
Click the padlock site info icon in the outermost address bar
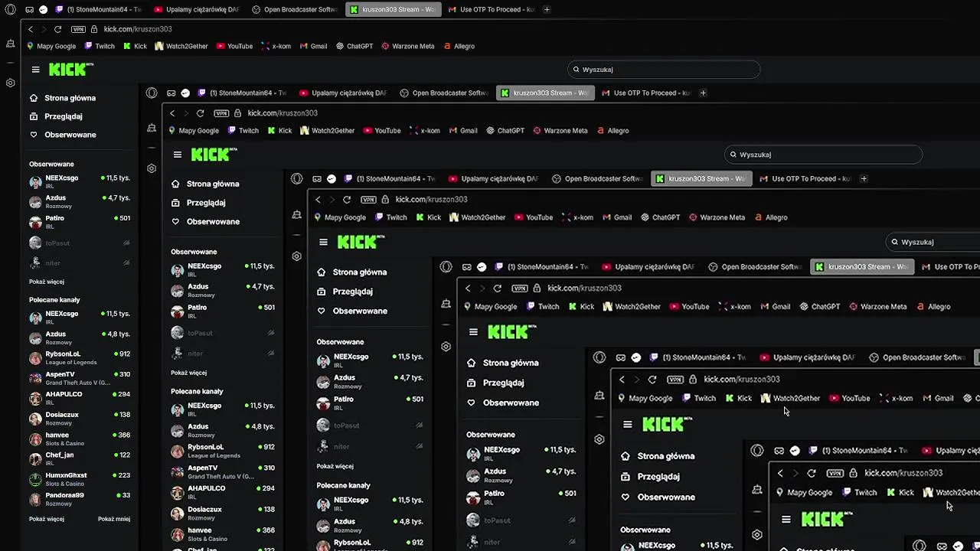(94, 29)
